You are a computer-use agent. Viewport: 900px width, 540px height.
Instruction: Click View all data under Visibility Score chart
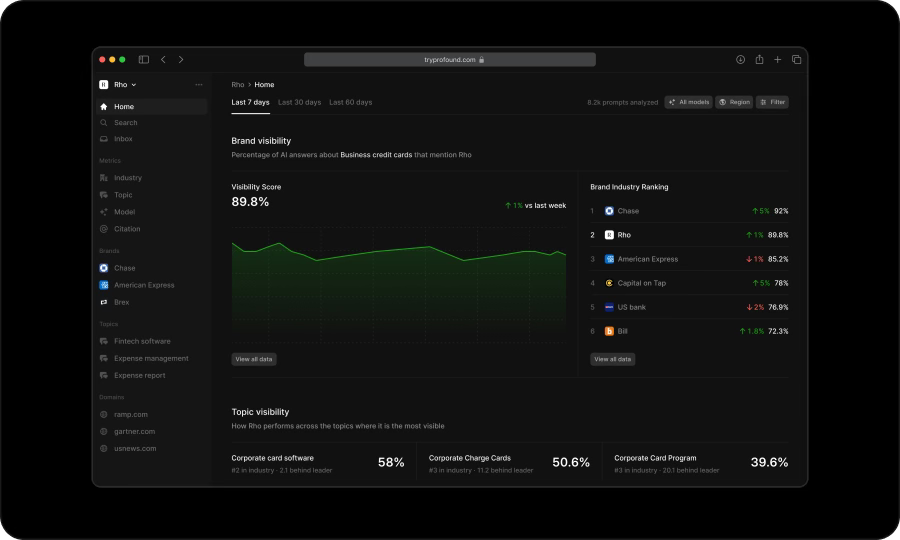pyautogui.click(x=254, y=359)
